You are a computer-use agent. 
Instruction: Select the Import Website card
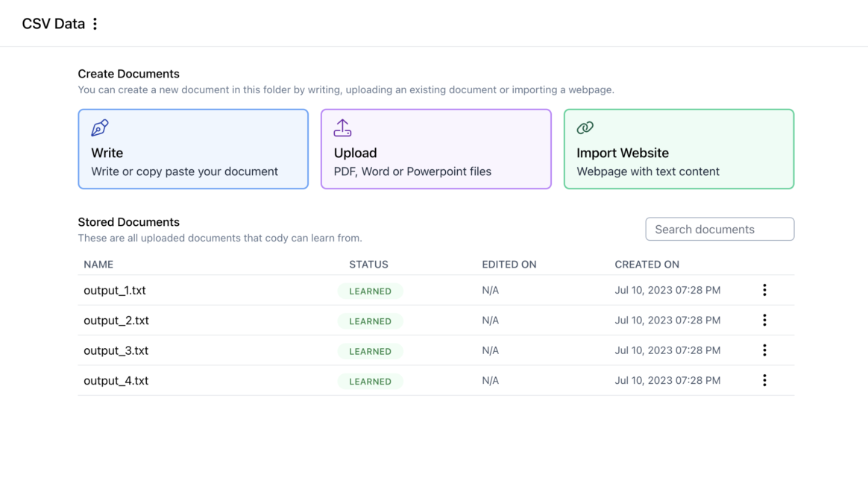click(x=679, y=149)
